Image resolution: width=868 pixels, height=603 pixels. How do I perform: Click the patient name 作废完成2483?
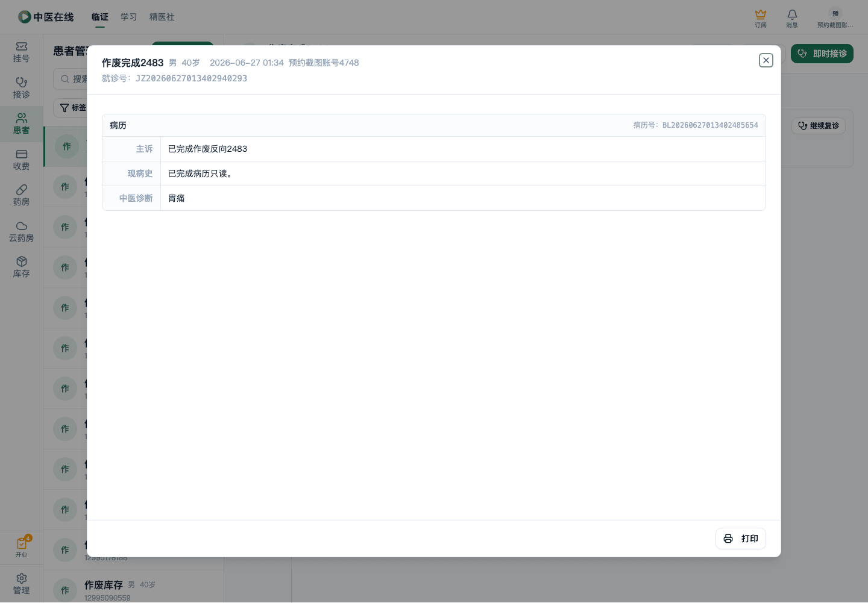point(133,63)
